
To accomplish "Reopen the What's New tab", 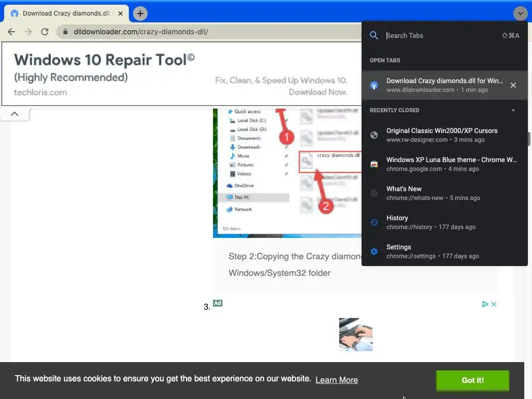I will (445, 193).
